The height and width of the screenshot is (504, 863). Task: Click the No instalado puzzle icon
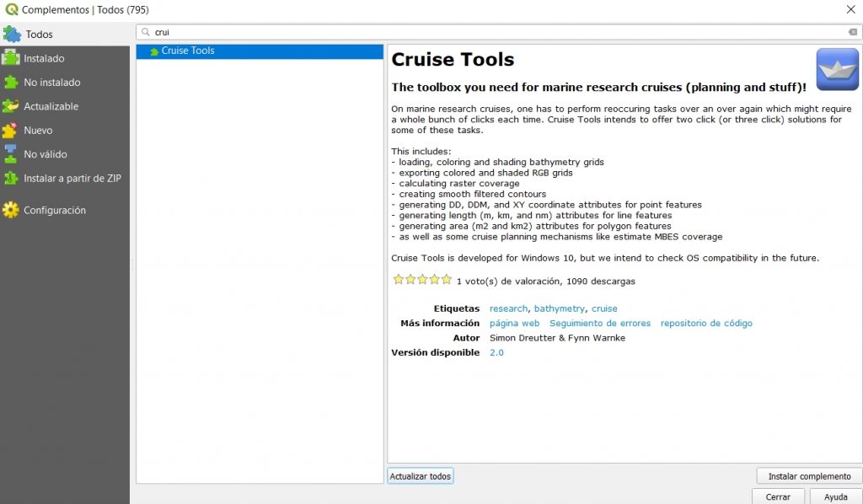coord(11,83)
